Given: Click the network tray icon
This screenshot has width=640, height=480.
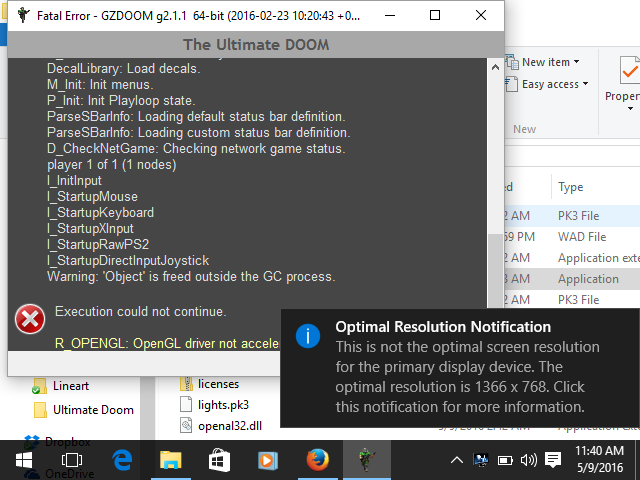Looking at the screenshot, I should pos(481,460).
